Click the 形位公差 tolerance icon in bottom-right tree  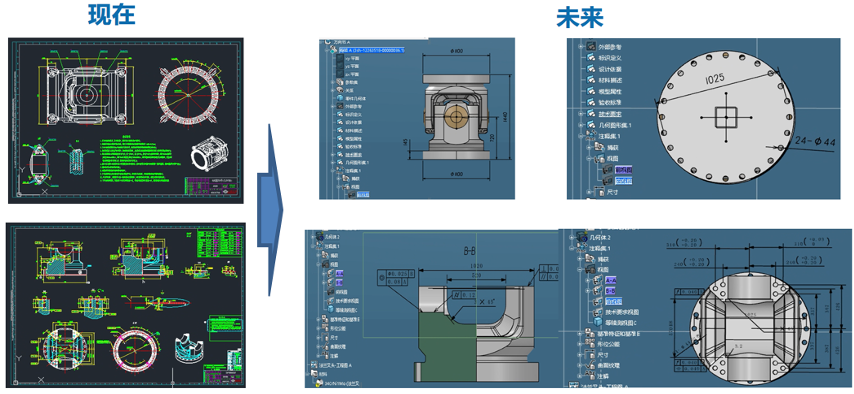pos(590,343)
